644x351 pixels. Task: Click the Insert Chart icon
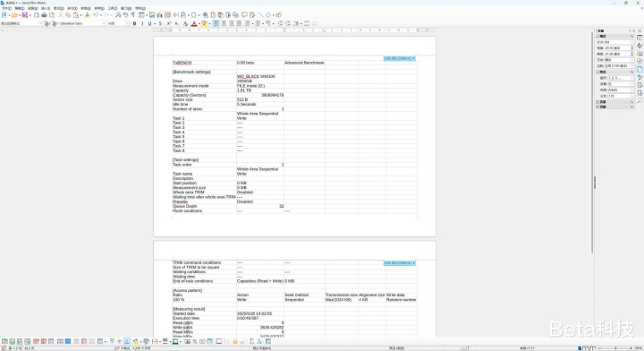pos(159,15)
